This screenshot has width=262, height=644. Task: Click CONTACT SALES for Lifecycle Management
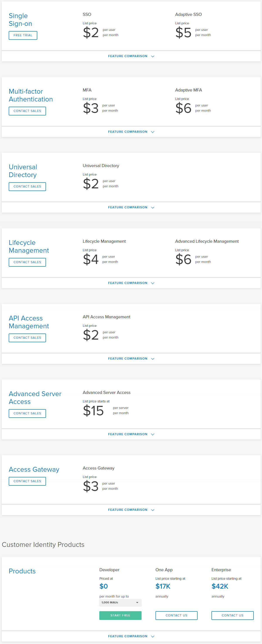tap(27, 262)
